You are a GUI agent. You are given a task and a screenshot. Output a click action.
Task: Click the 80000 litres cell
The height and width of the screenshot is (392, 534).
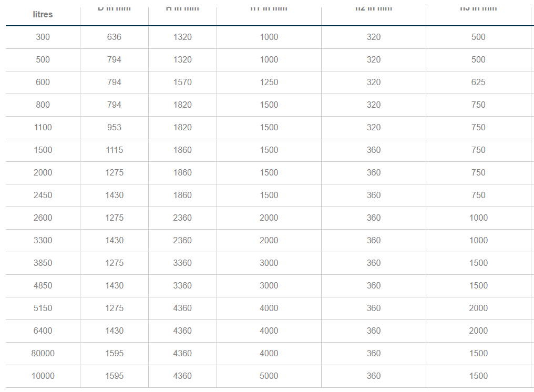[43, 353]
